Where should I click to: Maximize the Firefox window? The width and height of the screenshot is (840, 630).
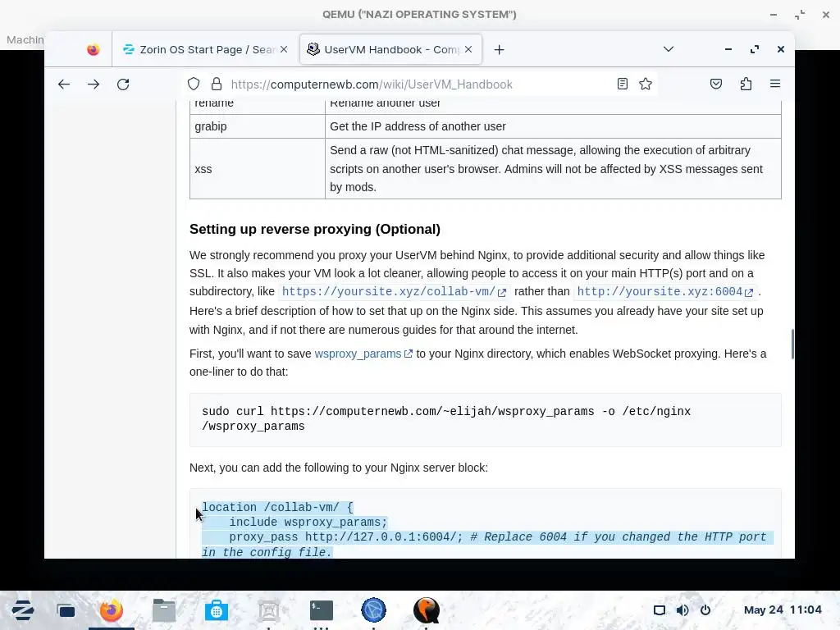[x=755, y=49]
